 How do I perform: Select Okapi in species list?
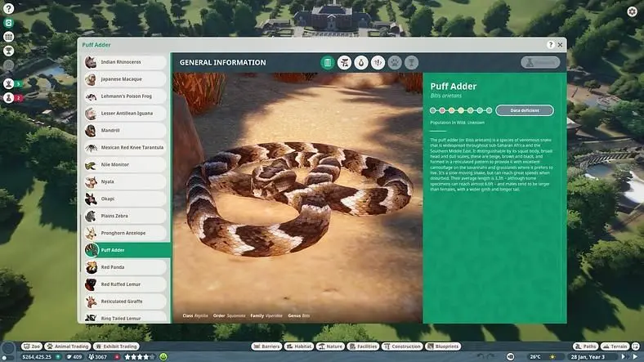[x=126, y=199]
